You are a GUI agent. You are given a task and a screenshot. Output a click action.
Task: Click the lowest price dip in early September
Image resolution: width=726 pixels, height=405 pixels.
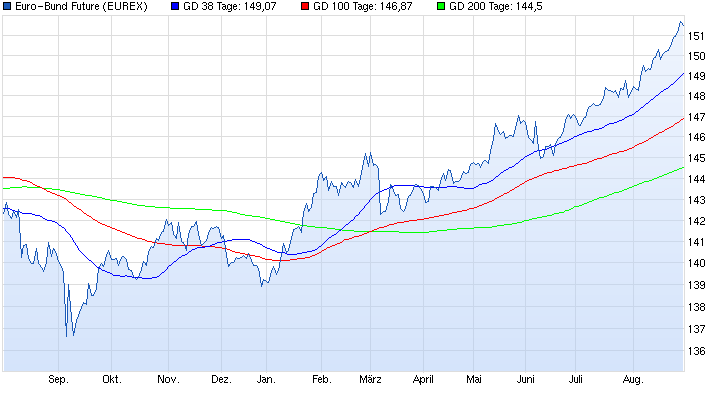point(68,336)
